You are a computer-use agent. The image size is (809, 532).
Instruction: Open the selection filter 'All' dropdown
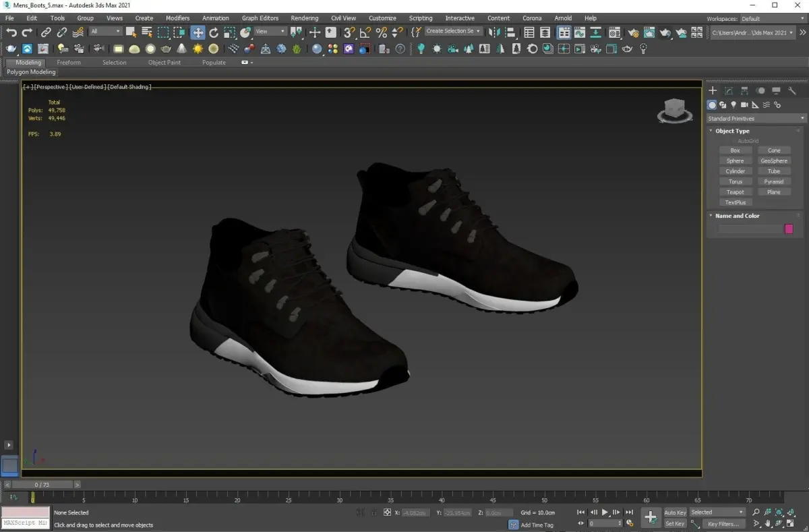coord(105,32)
